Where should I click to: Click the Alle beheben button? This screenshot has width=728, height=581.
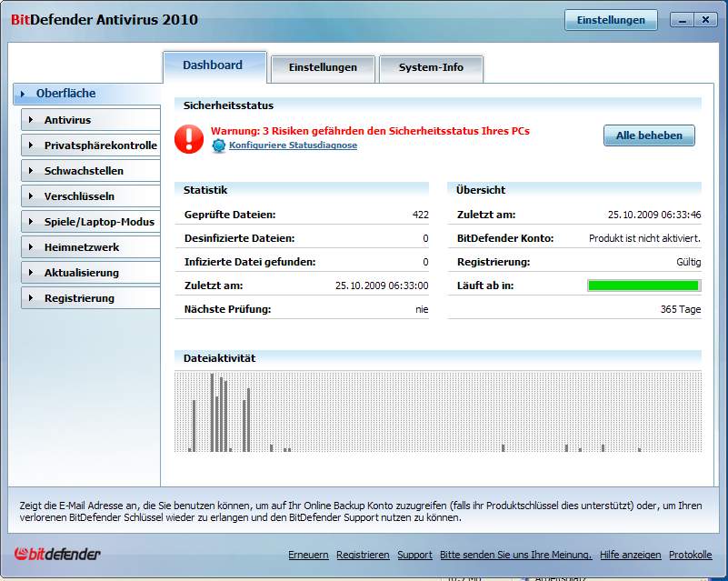click(649, 135)
